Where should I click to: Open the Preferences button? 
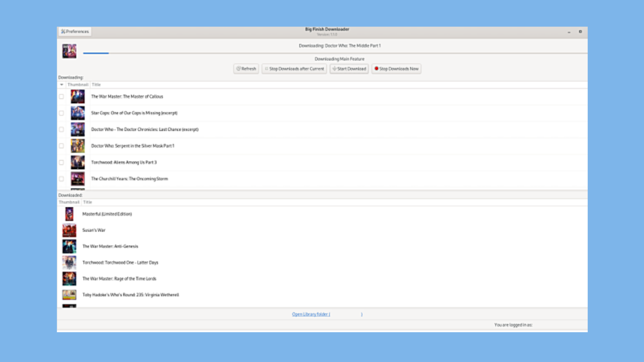(x=75, y=32)
